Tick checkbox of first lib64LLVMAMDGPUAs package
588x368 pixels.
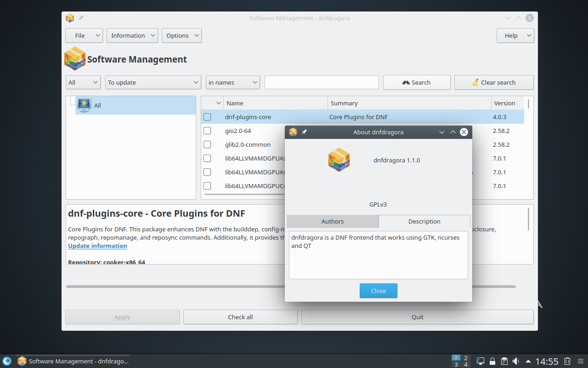tap(207, 158)
